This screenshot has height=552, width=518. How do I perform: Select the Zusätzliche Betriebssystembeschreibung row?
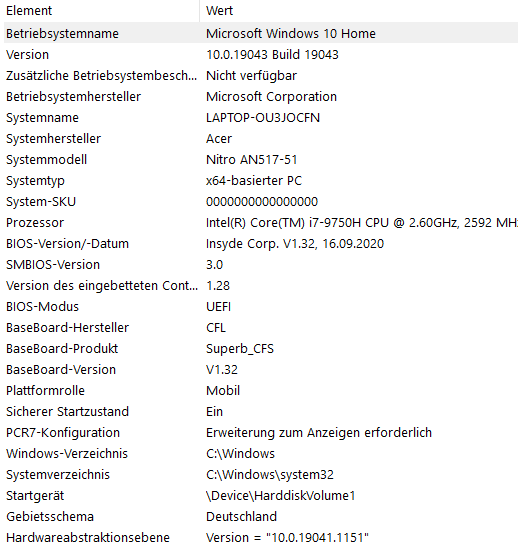261,75
